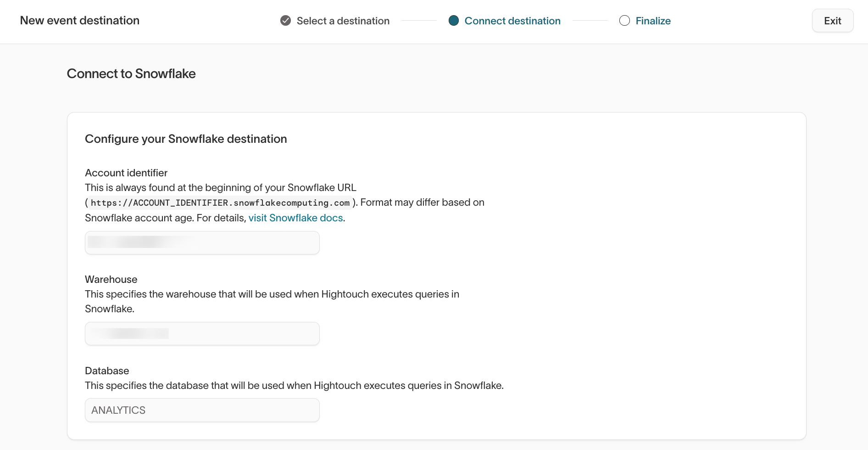Focus the Warehouse input field

click(x=202, y=333)
